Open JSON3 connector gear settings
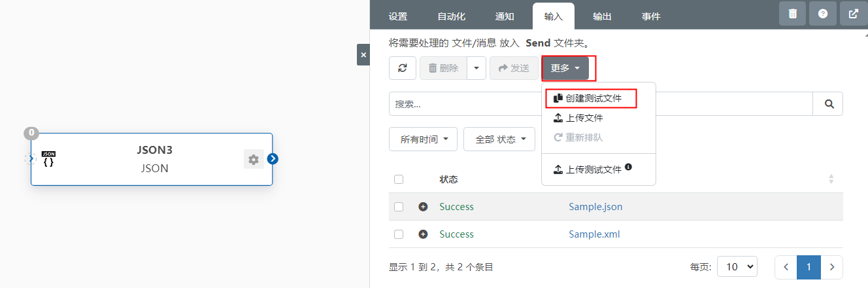Viewport: 868px width, 288px height. click(x=254, y=159)
